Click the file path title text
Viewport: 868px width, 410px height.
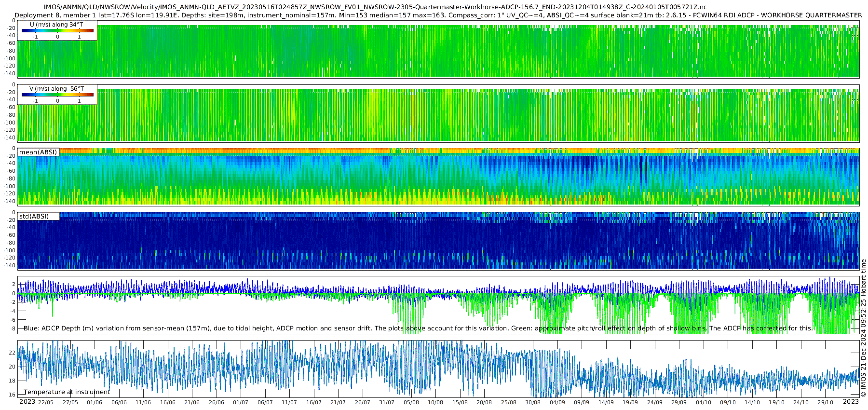coord(375,7)
